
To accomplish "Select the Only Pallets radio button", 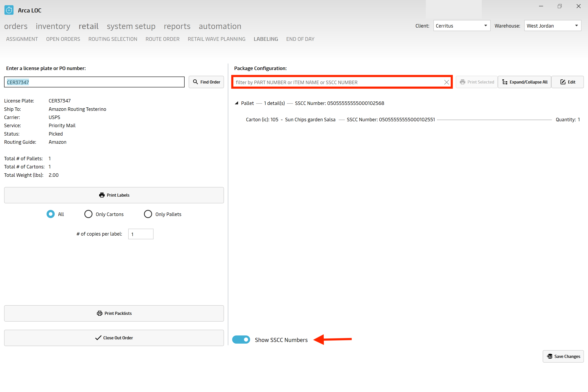I will point(148,214).
